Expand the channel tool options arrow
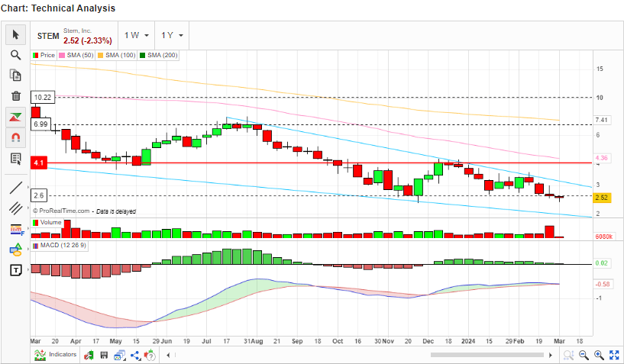Screen dimensions: 624x364 pos(27,208)
